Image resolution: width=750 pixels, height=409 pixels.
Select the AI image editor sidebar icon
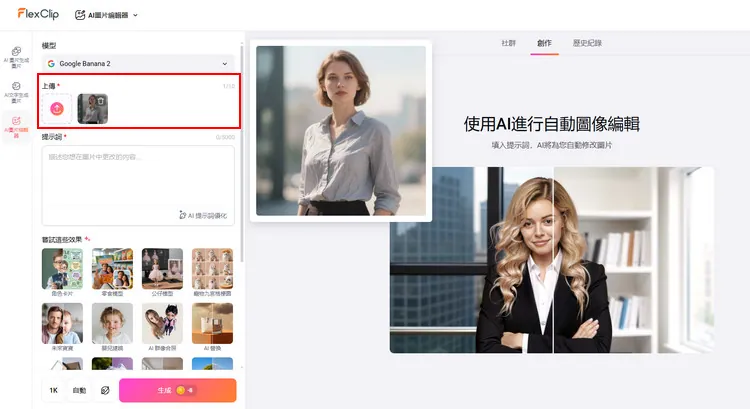[16, 126]
